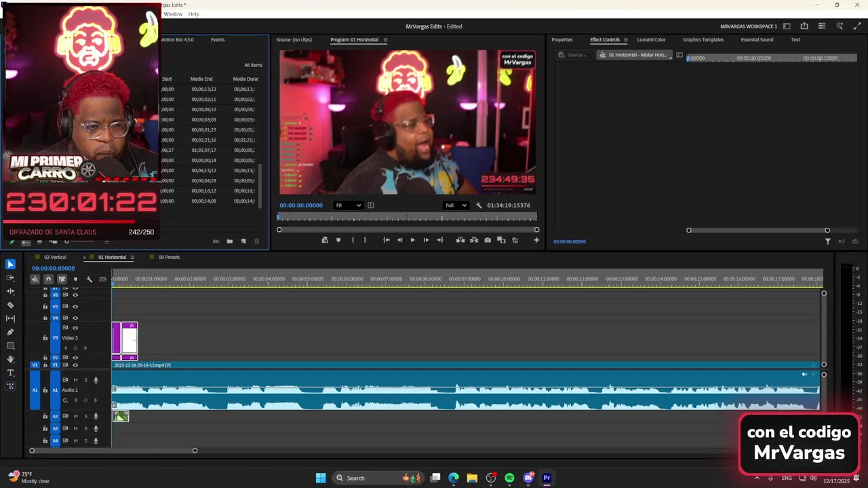Hide track V3 with eye icon
The width and height of the screenshot is (868, 488).
pos(75,328)
